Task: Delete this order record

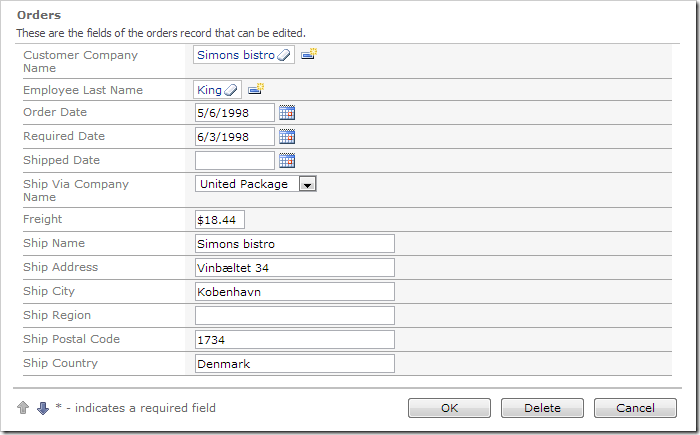Action: (542, 408)
